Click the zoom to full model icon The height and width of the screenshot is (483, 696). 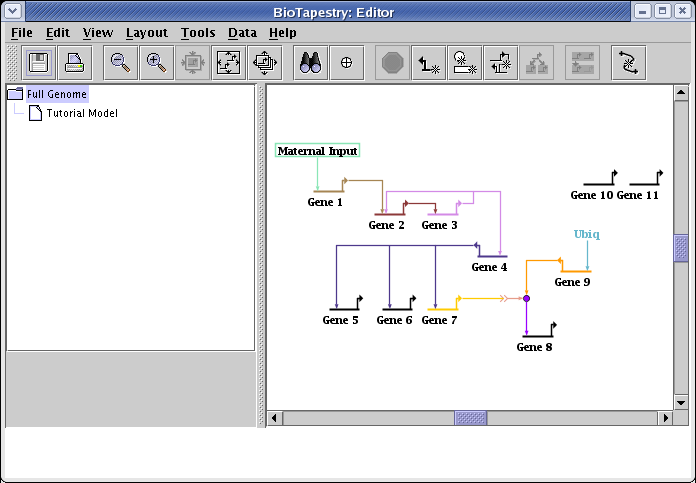[229, 62]
